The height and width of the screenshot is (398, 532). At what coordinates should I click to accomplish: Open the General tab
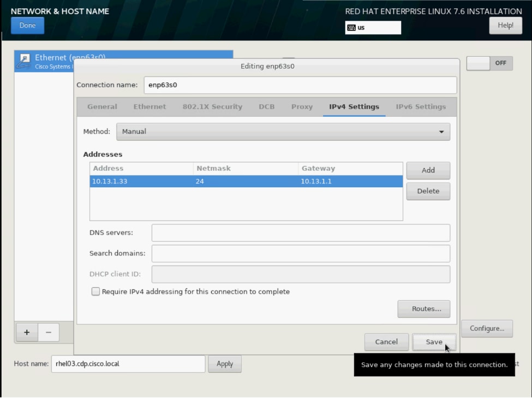[101, 106]
